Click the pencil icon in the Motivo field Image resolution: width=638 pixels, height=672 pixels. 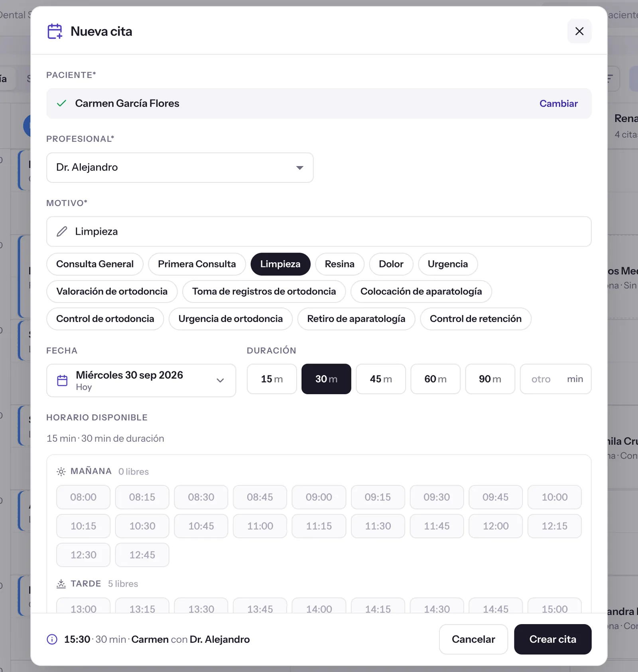(x=62, y=231)
